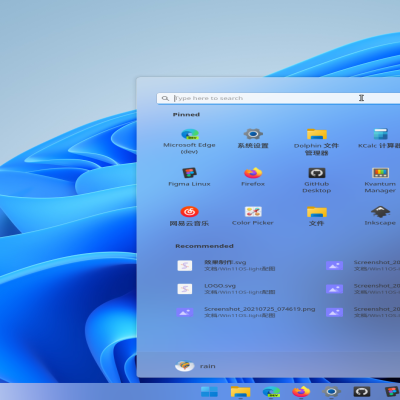This screenshot has width=400, height=400.
Task: Open the pinned 文件 folder app
Action: [x=317, y=216]
